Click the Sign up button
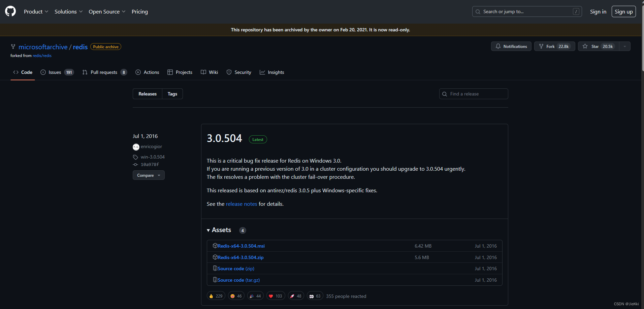Image resolution: width=644 pixels, height=309 pixels. 623,11
